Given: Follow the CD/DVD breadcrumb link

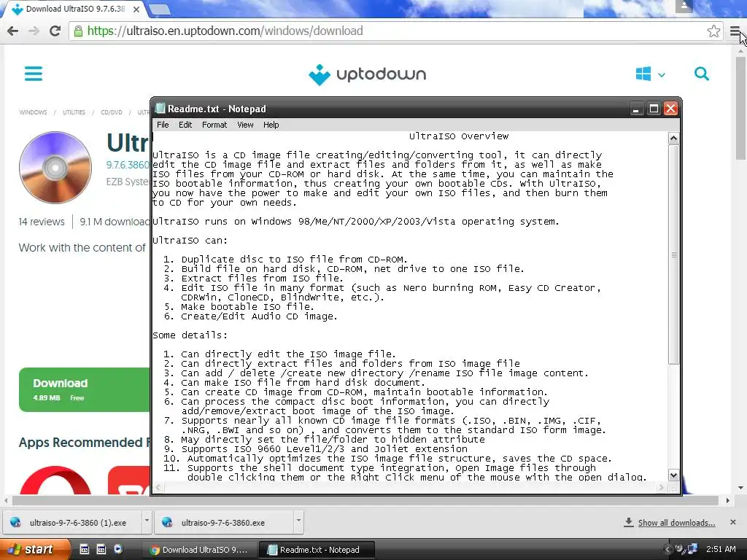Looking at the screenshot, I should click(x=112, y=112).
